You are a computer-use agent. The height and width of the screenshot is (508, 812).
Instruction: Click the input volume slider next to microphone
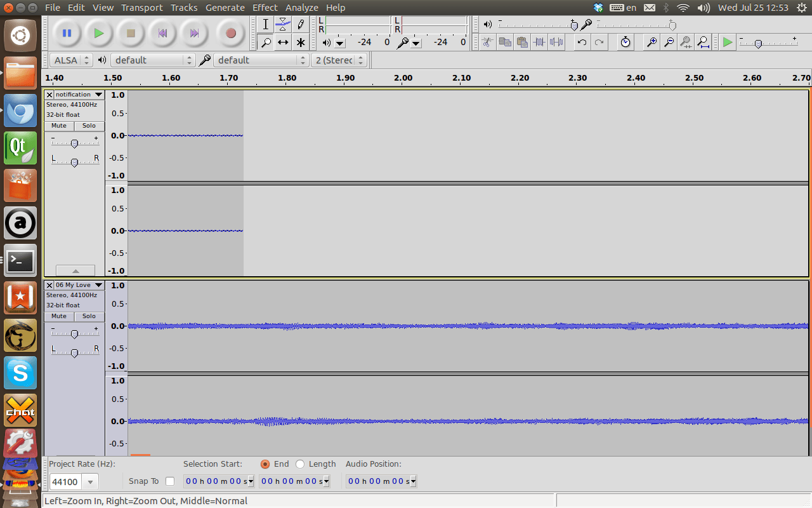pyautogui.click(x=636, y=25)
